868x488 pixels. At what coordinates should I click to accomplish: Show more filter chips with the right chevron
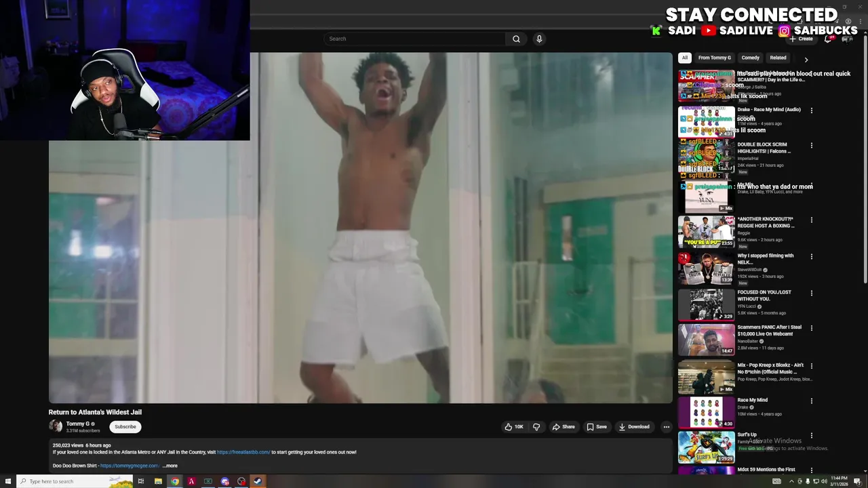click(806, 59)
